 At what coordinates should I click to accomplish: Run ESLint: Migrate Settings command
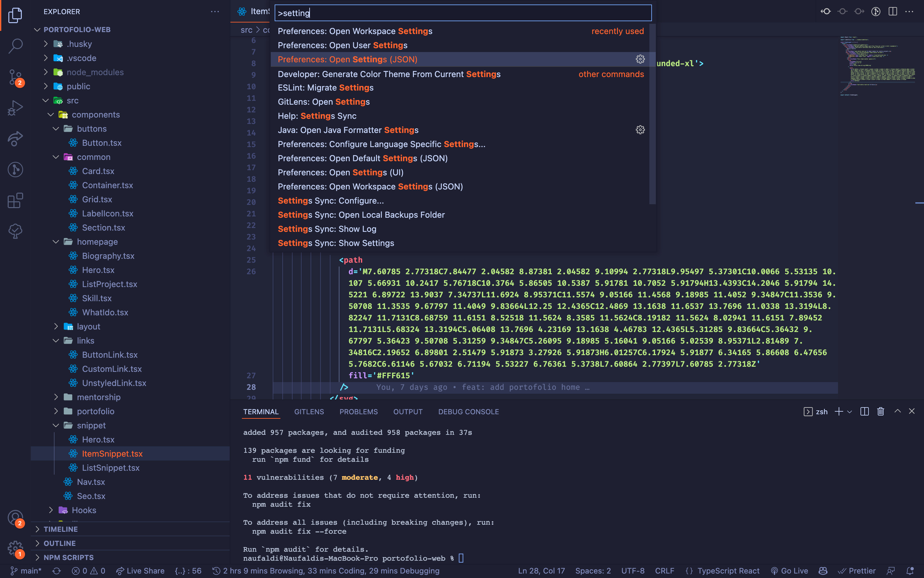point(460,88)
